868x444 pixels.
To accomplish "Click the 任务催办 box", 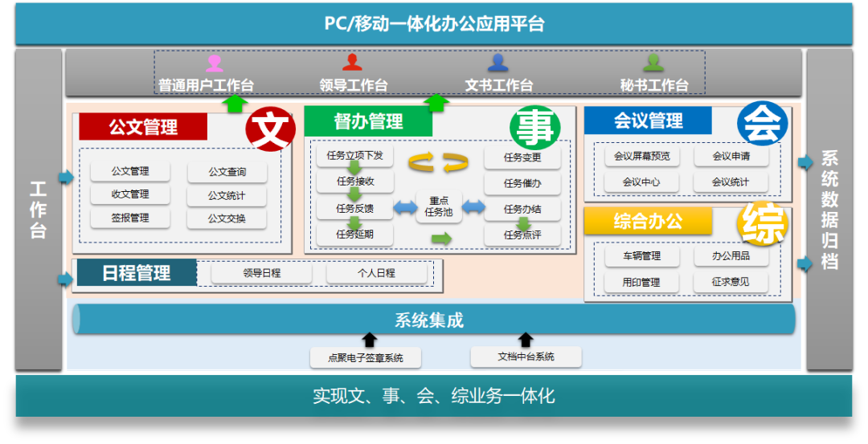I will pos(522,183).
